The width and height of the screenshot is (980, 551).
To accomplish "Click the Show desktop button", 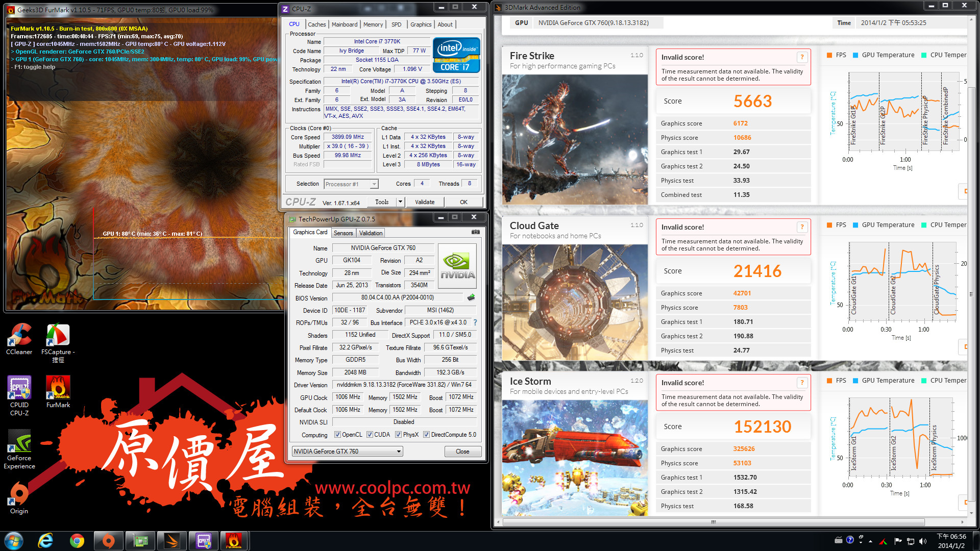I will (976, 541).
